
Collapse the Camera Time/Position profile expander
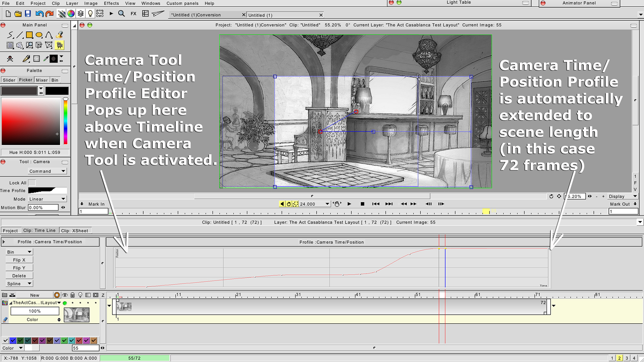click(4, 242)
